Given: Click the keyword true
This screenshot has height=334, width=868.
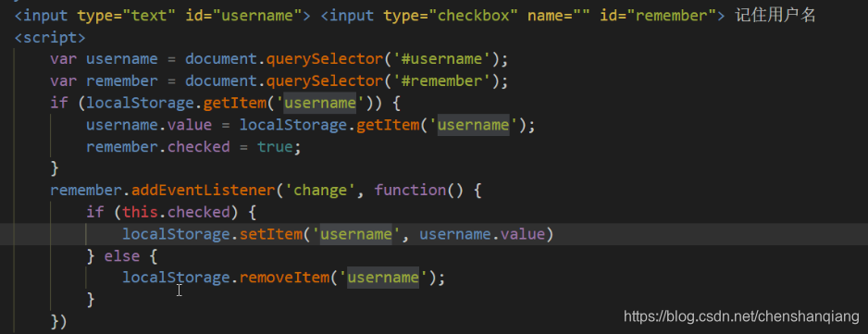Looking at the screenshot, I should tap(275, 147).
